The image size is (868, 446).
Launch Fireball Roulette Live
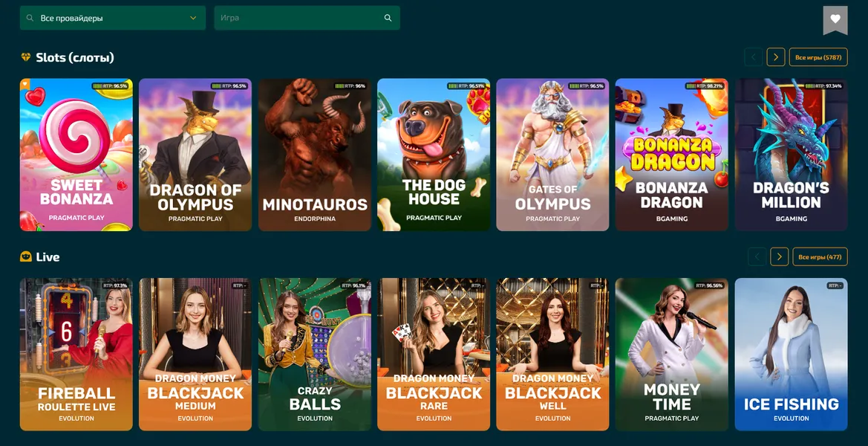[76, 354]
